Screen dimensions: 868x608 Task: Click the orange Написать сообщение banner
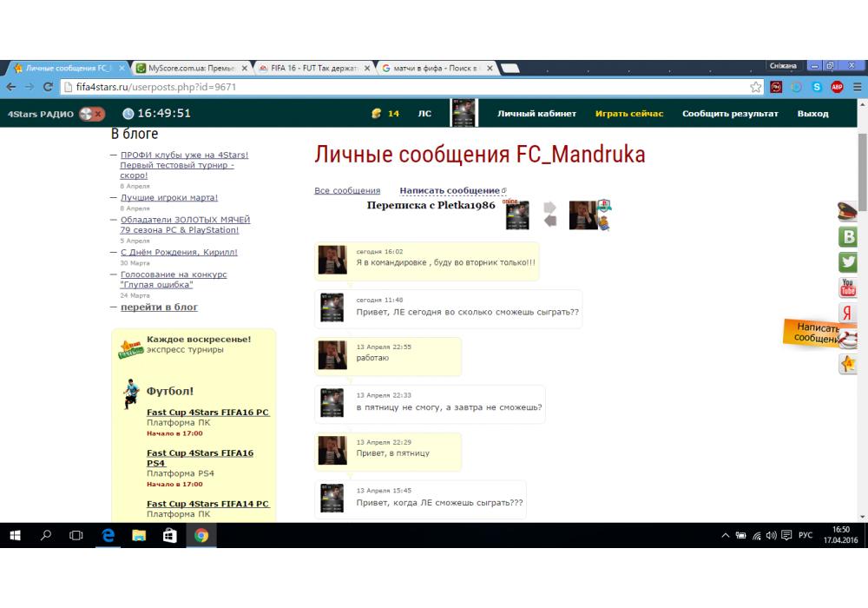point(816,334)
